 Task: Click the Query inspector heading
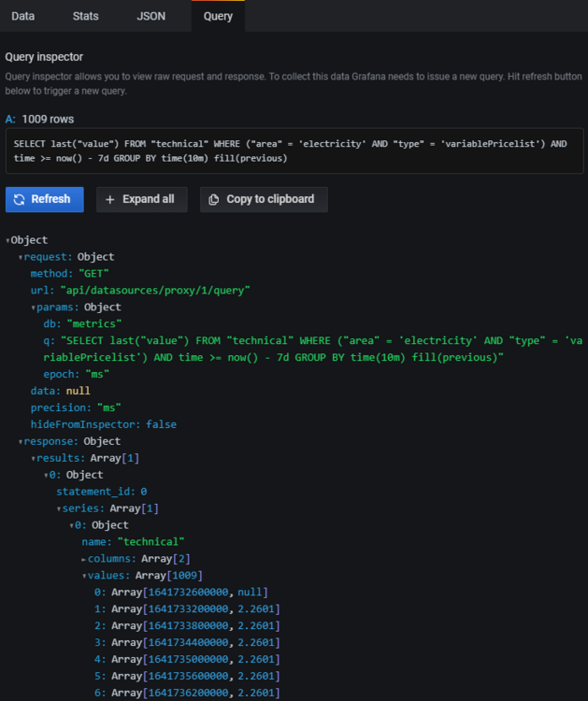pyautogui.click(x=44, y=57)
